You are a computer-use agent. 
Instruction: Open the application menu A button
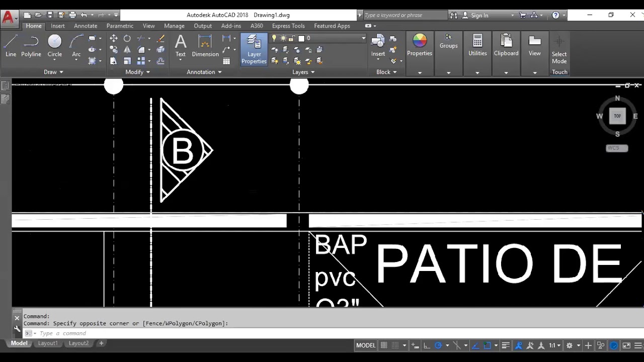pos(9,18)
